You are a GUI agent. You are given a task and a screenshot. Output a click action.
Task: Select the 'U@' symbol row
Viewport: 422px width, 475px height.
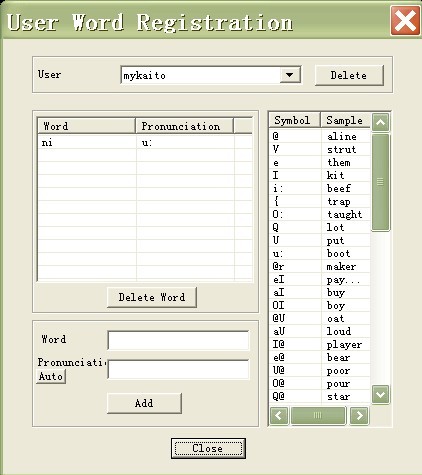tap(320, 370)
